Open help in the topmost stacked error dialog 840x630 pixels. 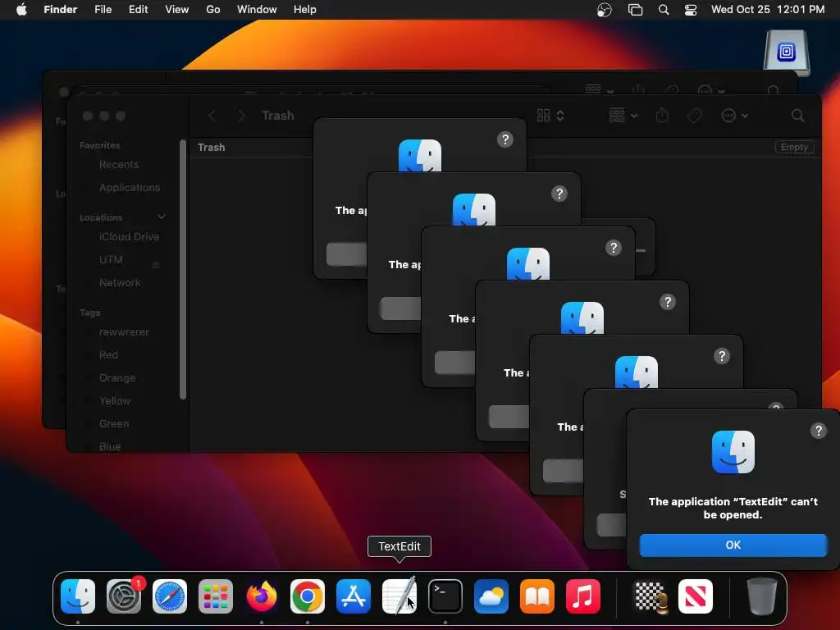click(x=504, y=139)
